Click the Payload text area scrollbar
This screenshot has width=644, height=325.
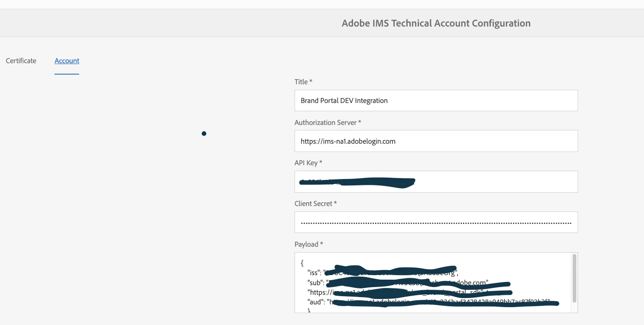(574, 278)
